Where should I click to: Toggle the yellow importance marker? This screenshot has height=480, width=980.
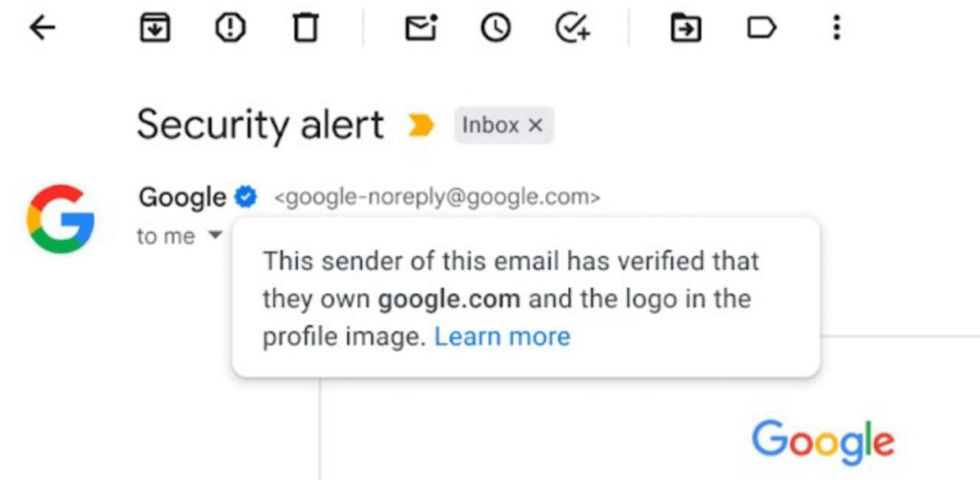[x=421, y=126]
